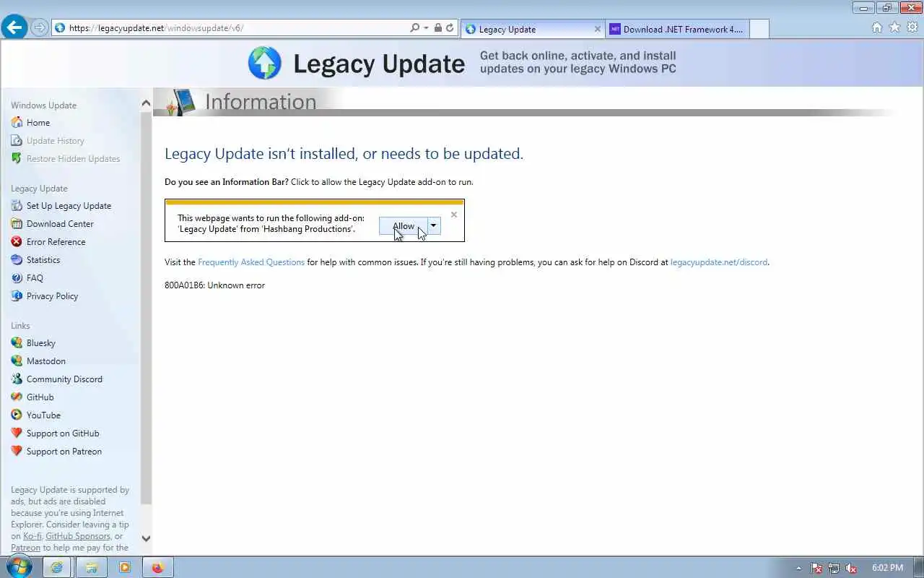Open the browser Home icon
Viewport: 924px width, 578px height.
877,27
